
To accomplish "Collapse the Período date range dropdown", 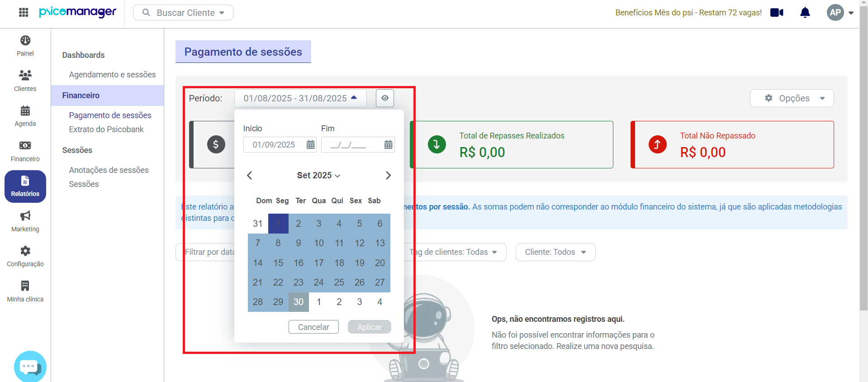I will coord(300,98).
